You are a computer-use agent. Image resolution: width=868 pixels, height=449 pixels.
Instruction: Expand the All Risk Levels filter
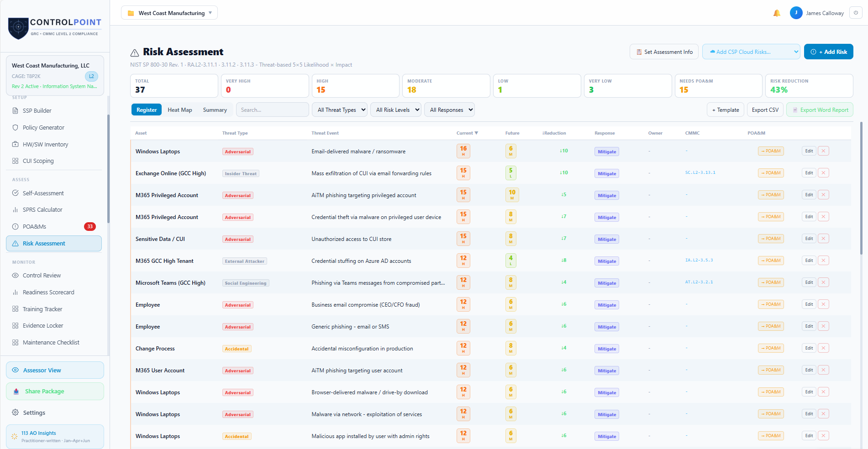(395, 110)
